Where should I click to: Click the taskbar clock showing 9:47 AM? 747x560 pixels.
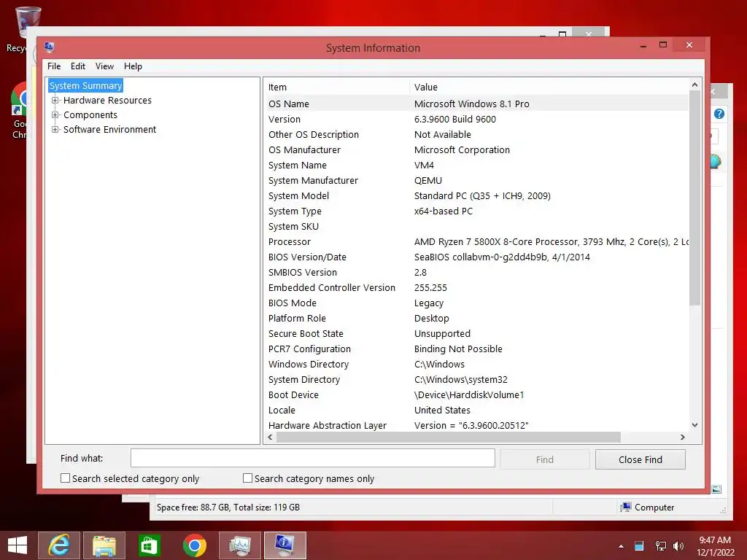click(x=715, y=546)
